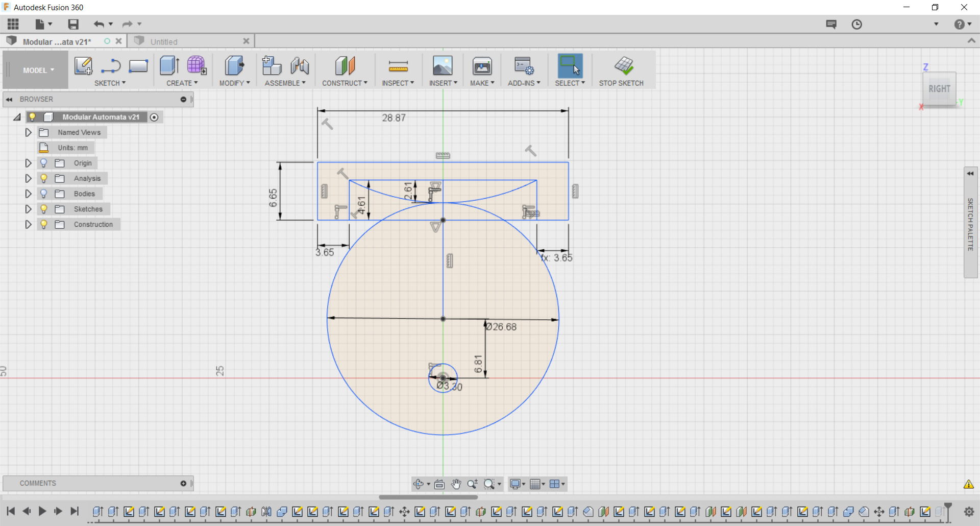Expand the Construction folder
The image size is (980, 526).
click(x=29, y=224)
